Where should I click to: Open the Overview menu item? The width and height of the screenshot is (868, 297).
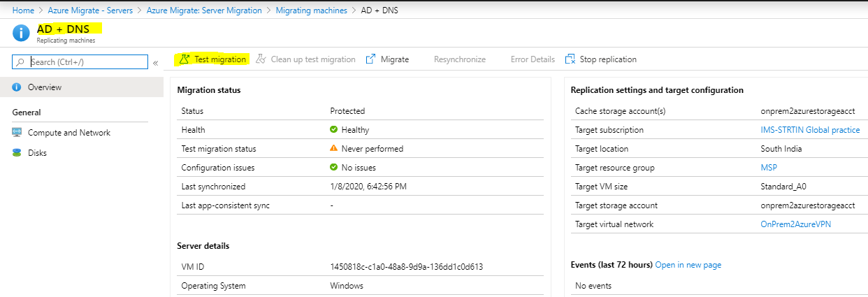82,87
